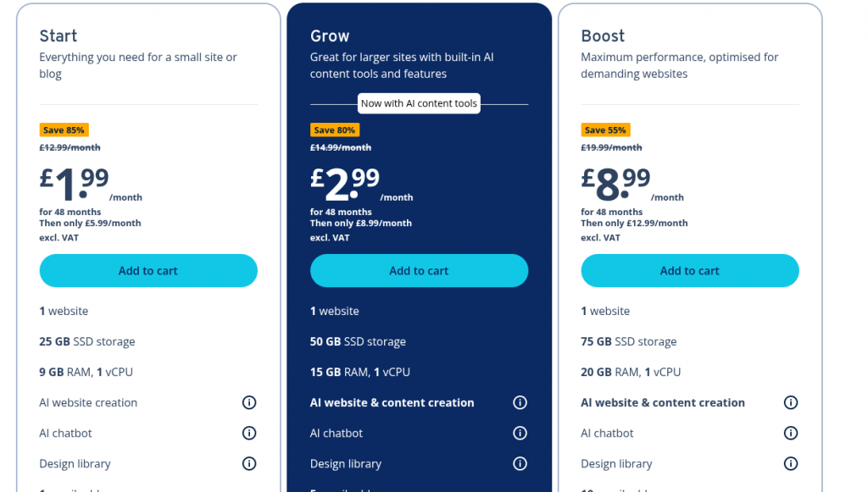
Task: Add the Start plan to cart
Action: click(x=148, y=271)
